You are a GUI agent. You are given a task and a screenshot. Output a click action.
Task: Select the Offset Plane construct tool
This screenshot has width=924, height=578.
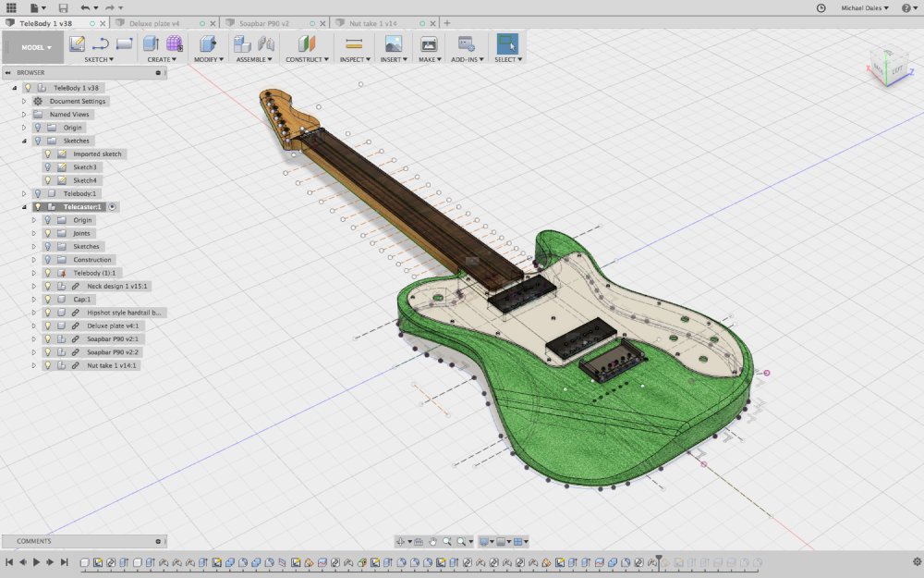click(307, 43)
